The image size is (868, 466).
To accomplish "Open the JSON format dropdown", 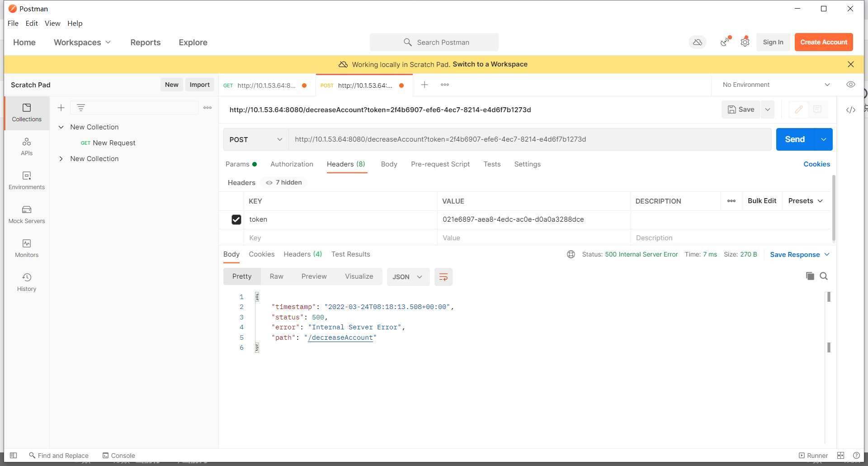I will click(407, 277).
